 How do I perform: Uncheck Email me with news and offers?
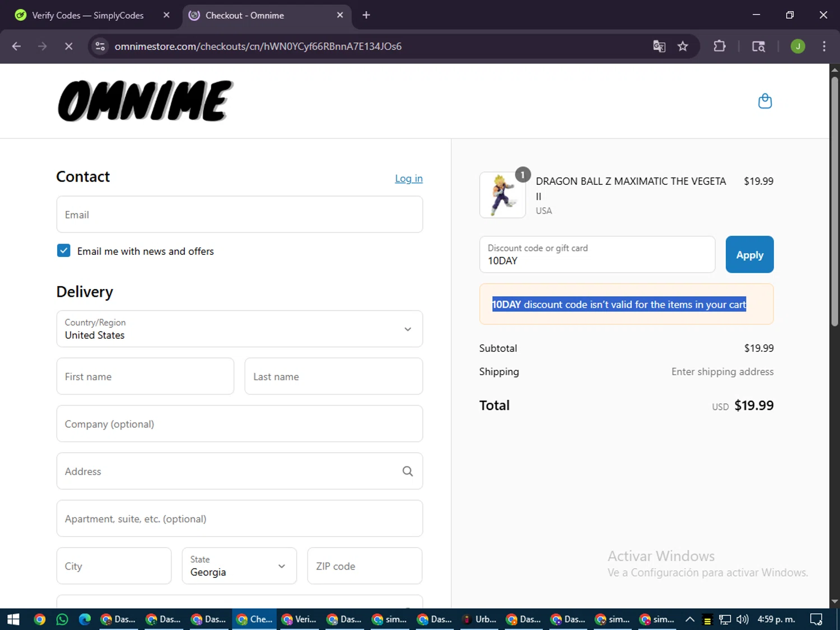coord(64,250)
